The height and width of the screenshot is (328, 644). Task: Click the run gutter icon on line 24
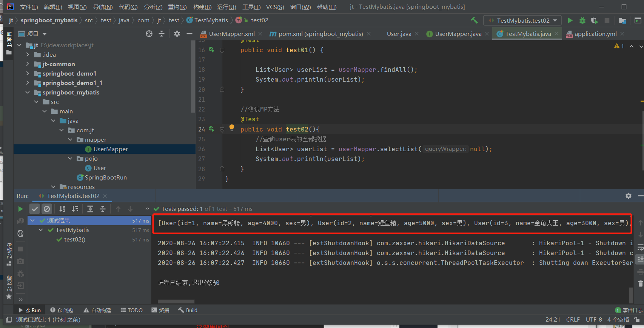coord(211,129)
